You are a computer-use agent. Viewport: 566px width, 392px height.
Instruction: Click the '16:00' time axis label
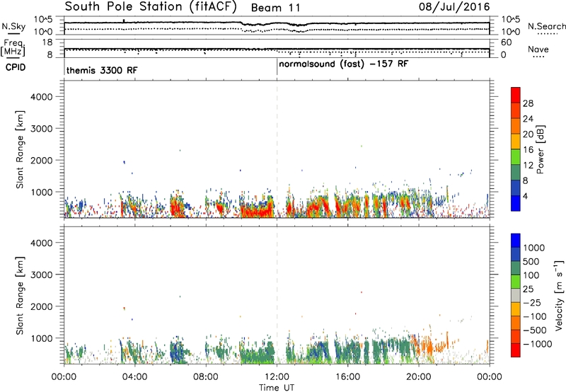pyautogui.click(x=347, y=377)
